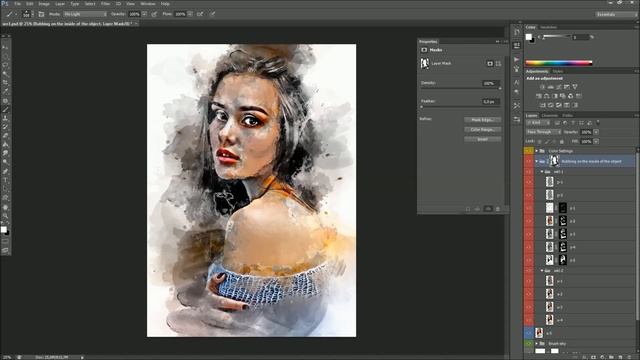Add a Black & White adjustment

tap(555, 96)
